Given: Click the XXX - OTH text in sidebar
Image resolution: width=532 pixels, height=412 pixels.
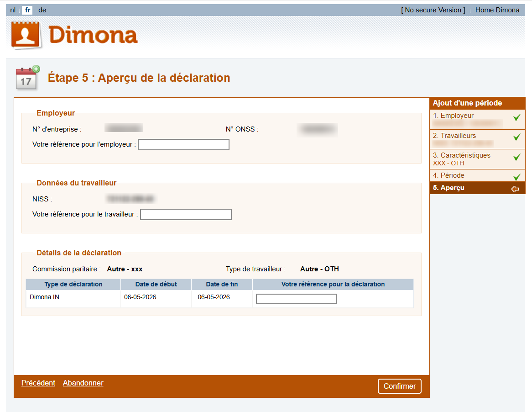Looking at the screenshot, I should click(448, 164).
